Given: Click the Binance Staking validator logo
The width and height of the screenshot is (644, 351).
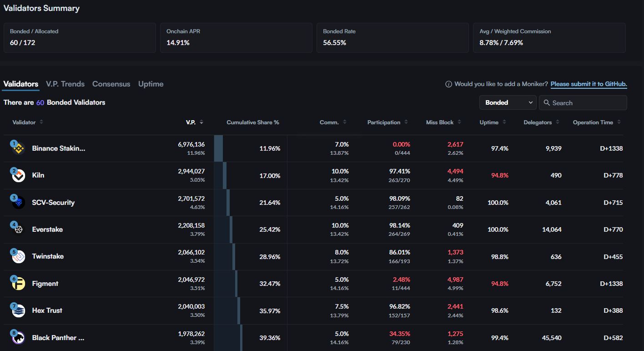Looking at the screenshot, I should point(19,148).
